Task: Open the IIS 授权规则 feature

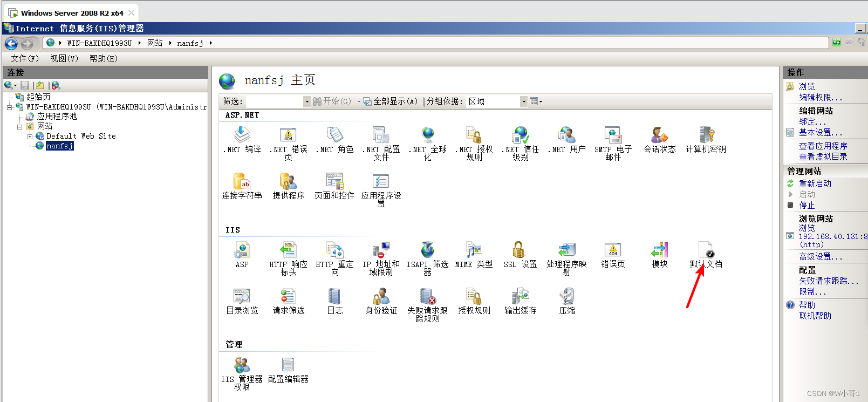Action: tap(474, 301)
